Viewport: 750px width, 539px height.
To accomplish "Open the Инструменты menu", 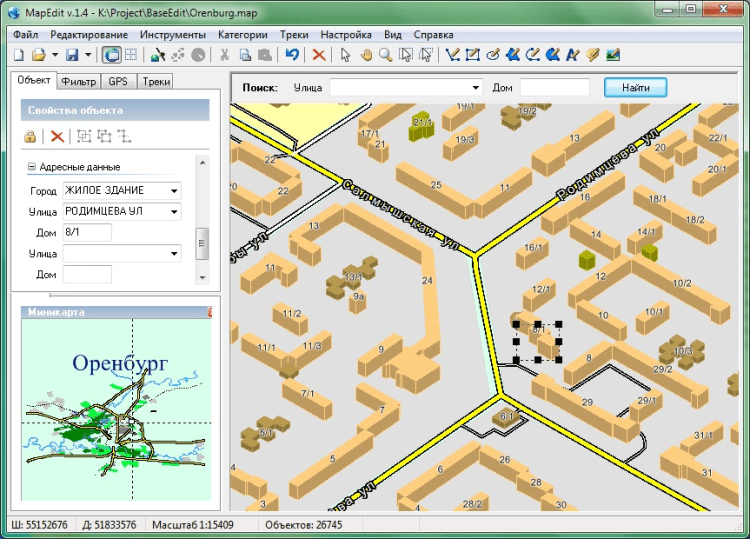I will point(173,34).
